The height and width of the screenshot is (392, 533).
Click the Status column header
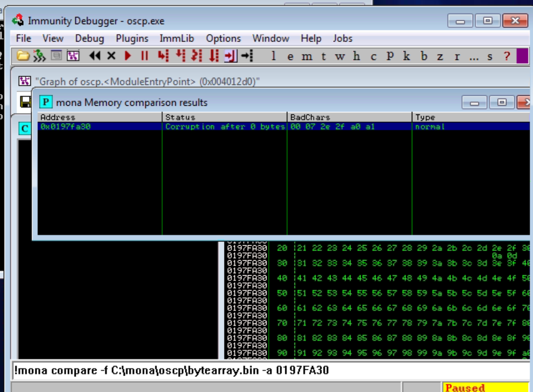(224, 117)
